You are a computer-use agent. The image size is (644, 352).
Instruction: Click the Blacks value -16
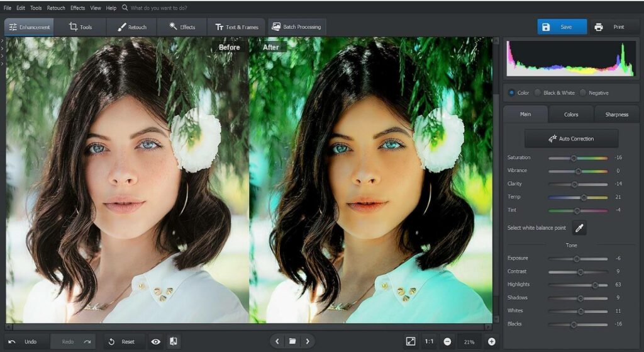[x=618, y=324]
